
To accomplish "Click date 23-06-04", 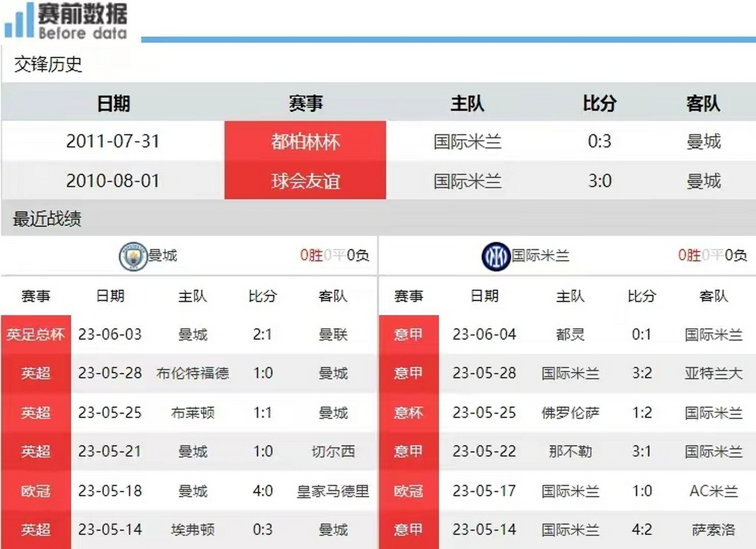I will tap(484, 334).
